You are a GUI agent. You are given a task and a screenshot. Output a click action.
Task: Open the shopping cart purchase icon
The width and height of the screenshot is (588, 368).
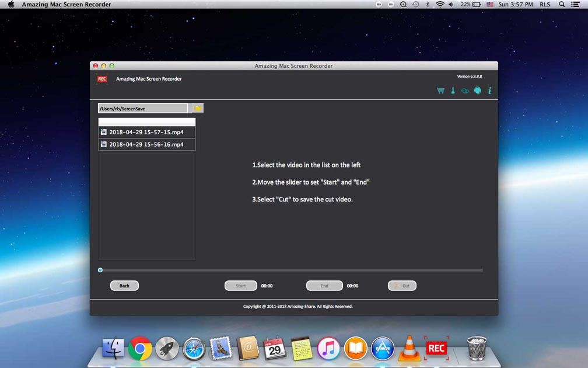pos(440,91)
